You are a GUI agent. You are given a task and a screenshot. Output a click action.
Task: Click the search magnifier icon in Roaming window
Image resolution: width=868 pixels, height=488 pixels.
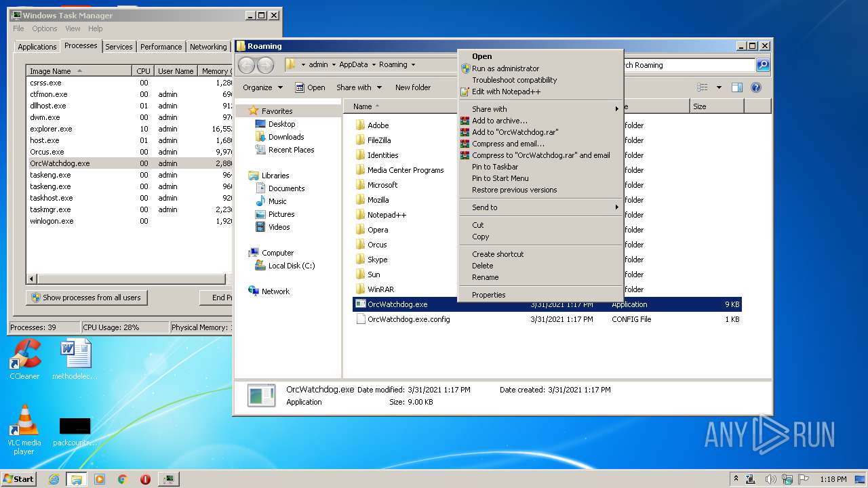coord(763,65)
